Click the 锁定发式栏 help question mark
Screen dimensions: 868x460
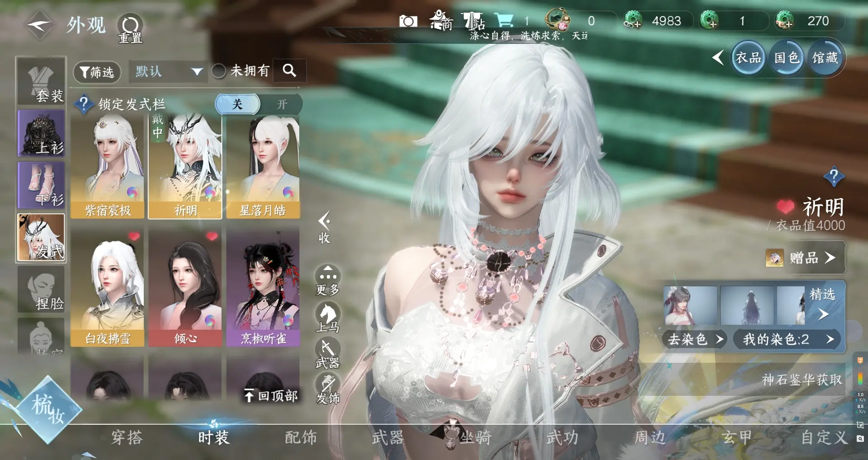(84, 104)
